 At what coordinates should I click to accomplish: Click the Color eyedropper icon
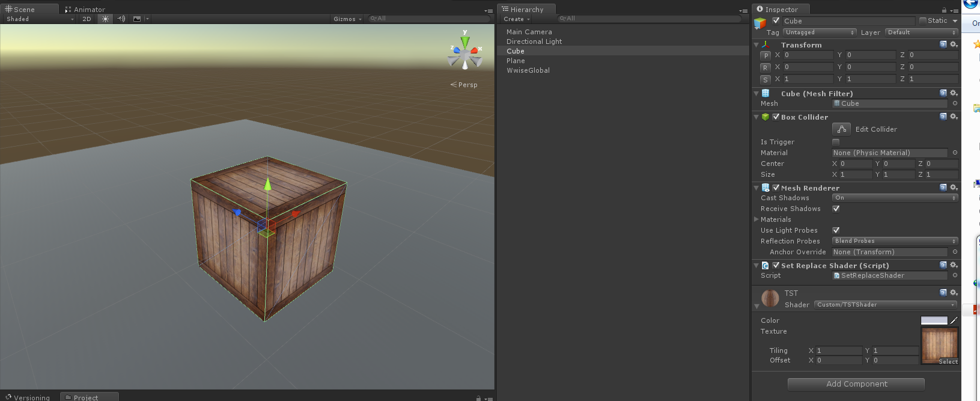click(954, 320)
